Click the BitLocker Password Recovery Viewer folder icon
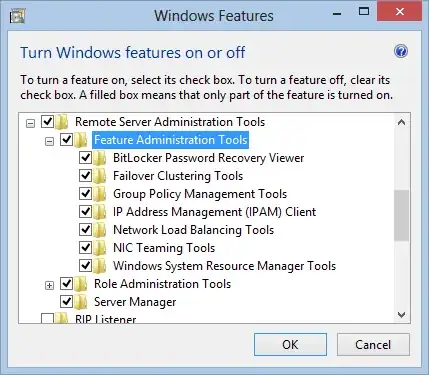 click(99, 158)
